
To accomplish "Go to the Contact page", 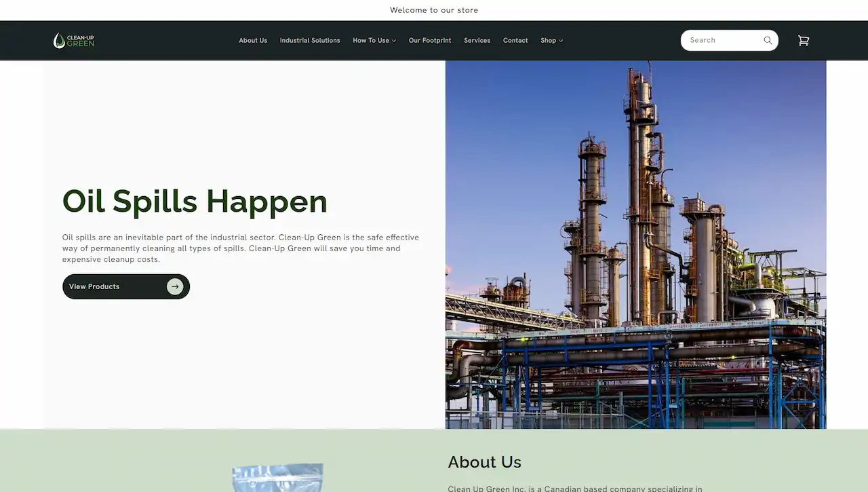I will point(515,40).
